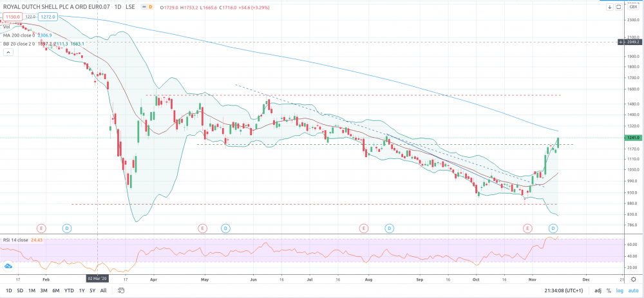Image resolution: width=644 pixels, height=298 pixels.
Task: Click the blue 1272.0 buy price button
Action: (48, 17)
